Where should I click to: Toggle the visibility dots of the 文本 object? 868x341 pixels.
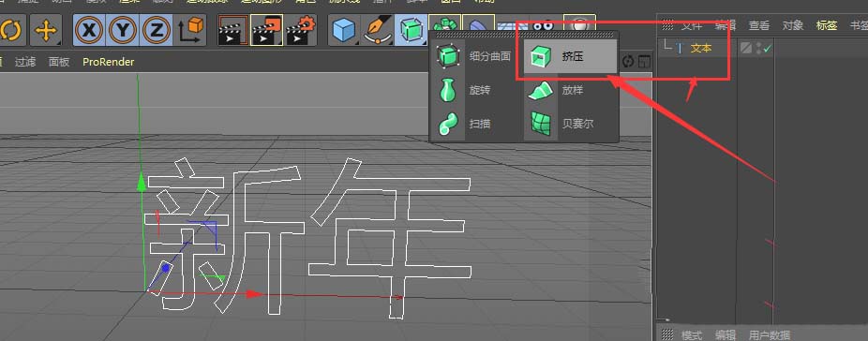coord(759,49)
